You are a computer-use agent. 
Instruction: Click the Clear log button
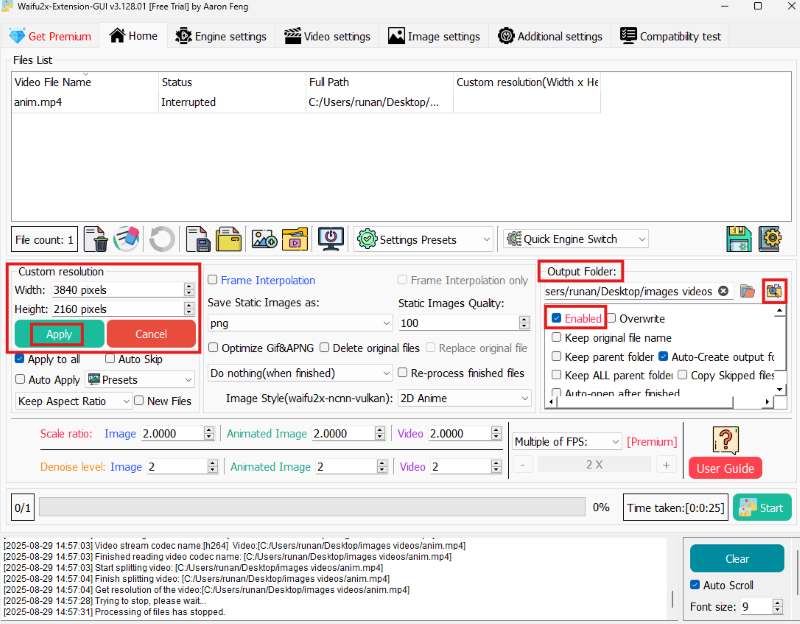pyautogui.click(x=737, y=559)
